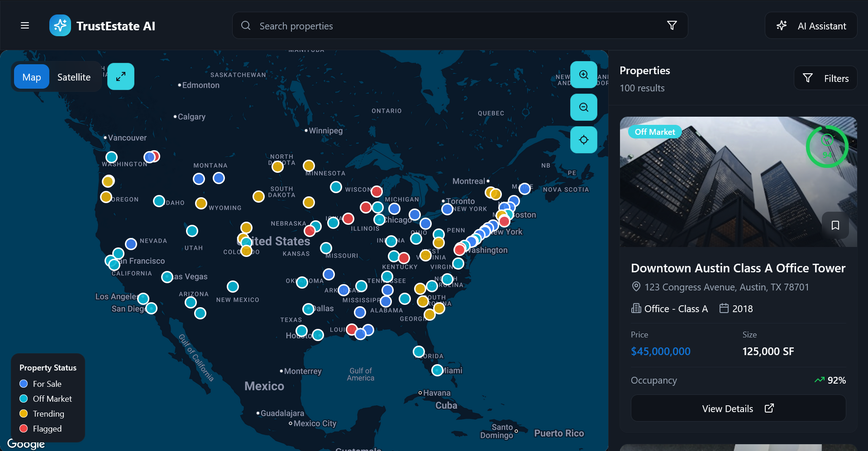
Task: Click the Trending yellow legend swatch
Action: [24, 413]
